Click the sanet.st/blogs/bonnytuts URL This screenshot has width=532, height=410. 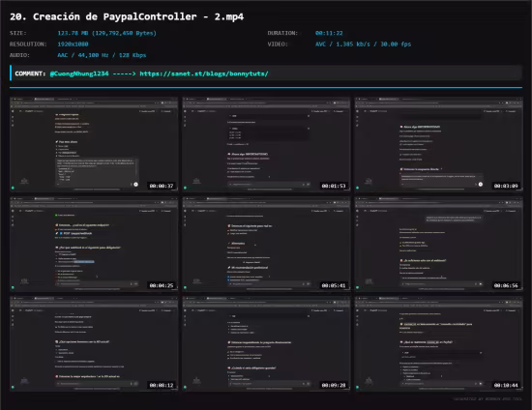tap(204, 73)
